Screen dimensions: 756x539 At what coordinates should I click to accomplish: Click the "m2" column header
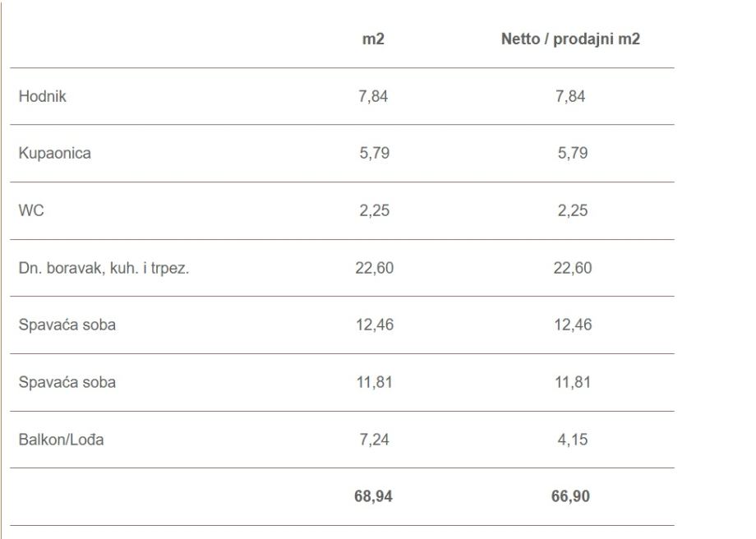(373, 39)
